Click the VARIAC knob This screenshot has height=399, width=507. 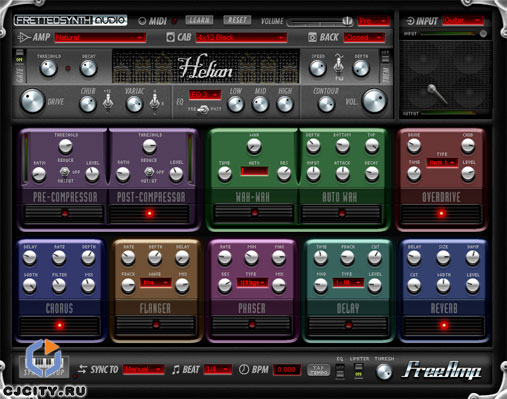[x=134, y=104]
